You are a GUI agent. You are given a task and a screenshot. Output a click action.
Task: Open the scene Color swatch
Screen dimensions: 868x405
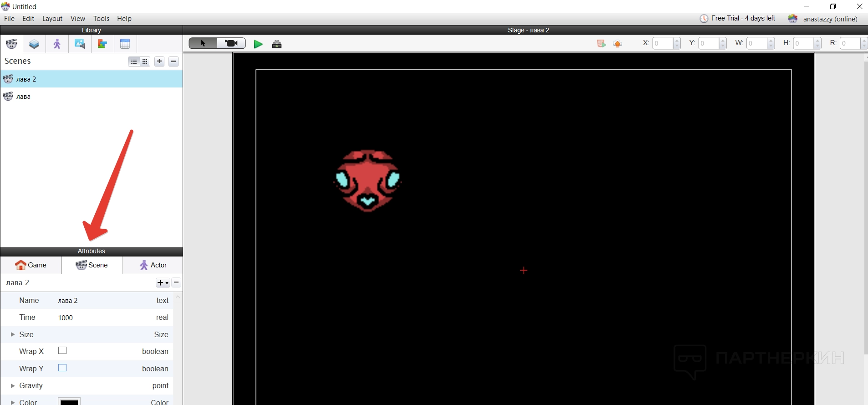pyautogui.click(x=69, y=401)
